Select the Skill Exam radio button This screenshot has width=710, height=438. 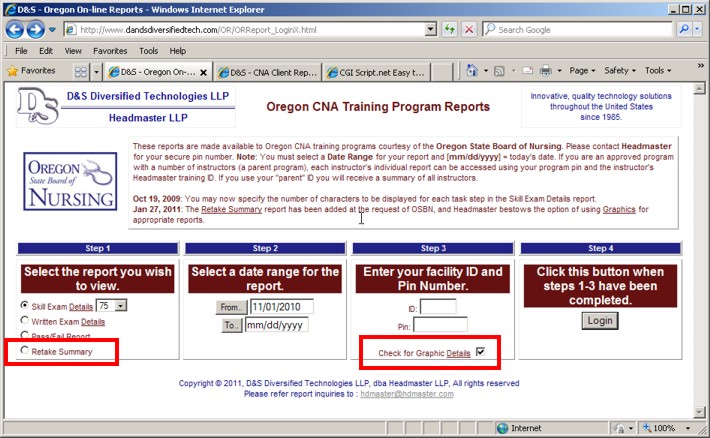25,305
